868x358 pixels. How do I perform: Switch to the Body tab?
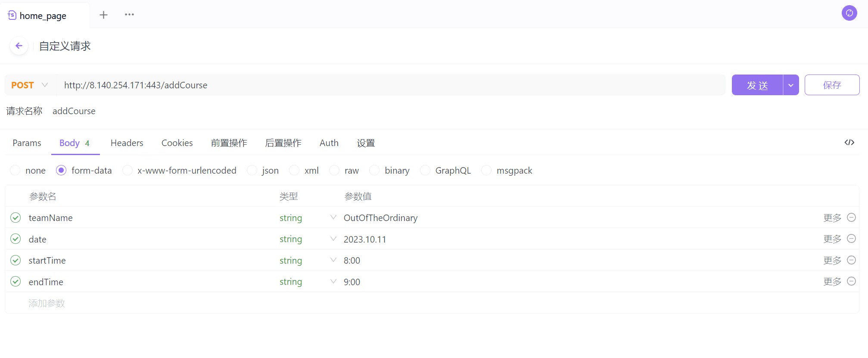(75, 143)
